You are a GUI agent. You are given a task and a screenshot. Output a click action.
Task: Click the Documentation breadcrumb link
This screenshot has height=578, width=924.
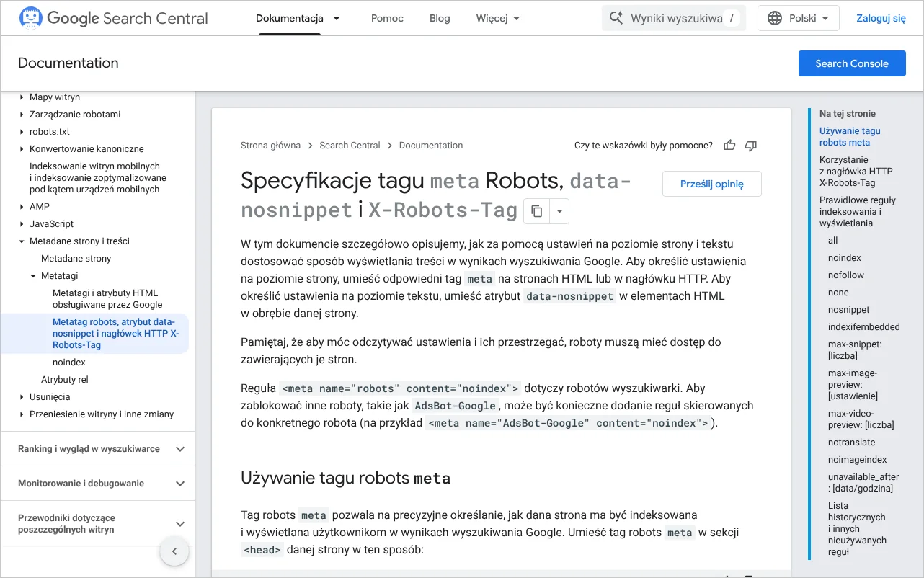tap(431, 146)
